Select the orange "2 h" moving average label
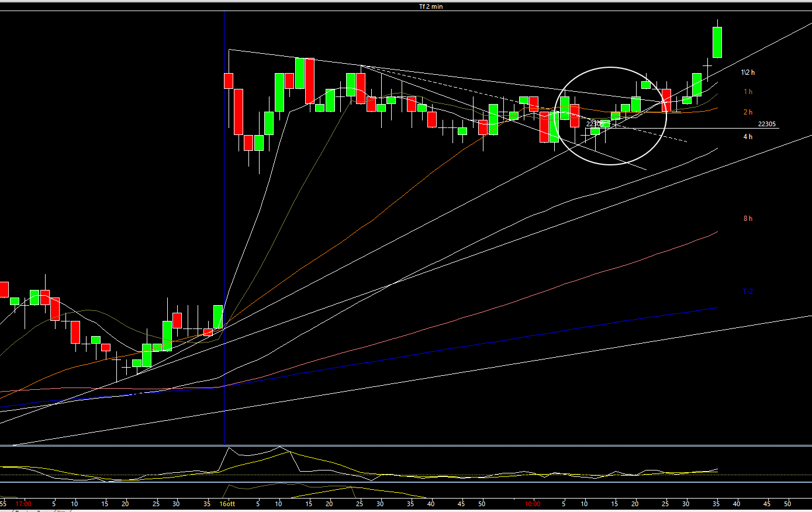 [748, 112]
